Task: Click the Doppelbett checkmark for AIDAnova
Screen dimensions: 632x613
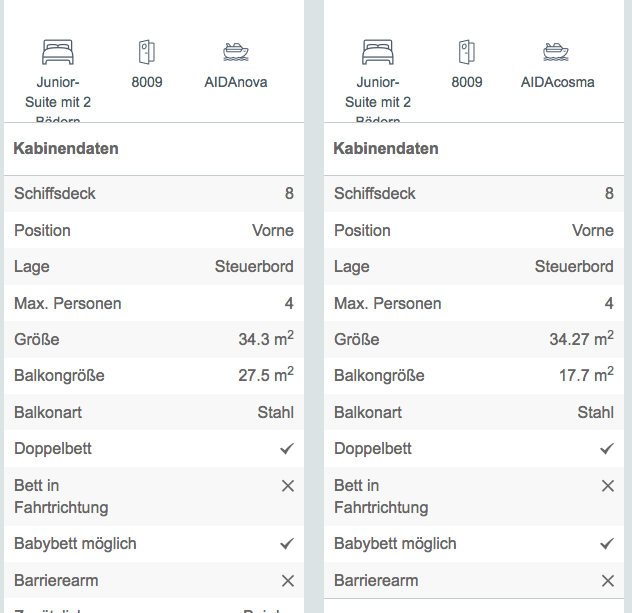Action: (287, 449)
